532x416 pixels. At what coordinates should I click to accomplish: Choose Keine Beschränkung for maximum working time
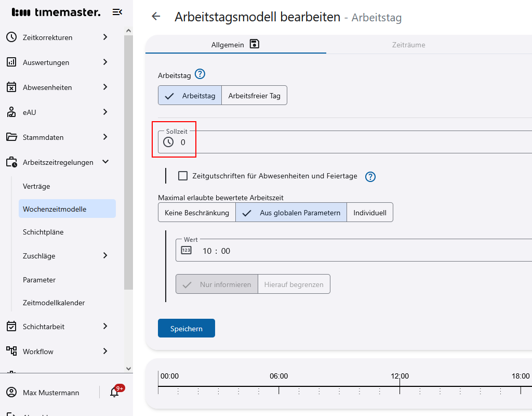point(197,213)
